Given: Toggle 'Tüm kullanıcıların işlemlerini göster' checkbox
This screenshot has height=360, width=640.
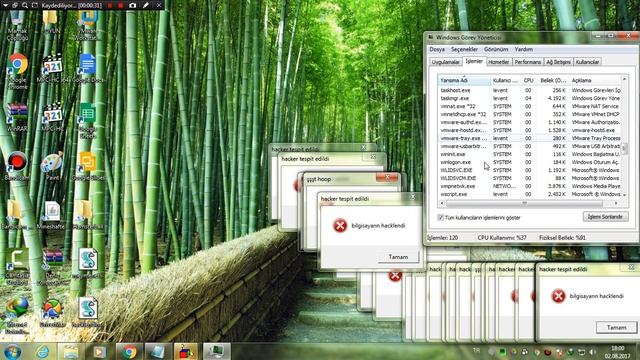Looking at the screenshot, I should (440, 218).
